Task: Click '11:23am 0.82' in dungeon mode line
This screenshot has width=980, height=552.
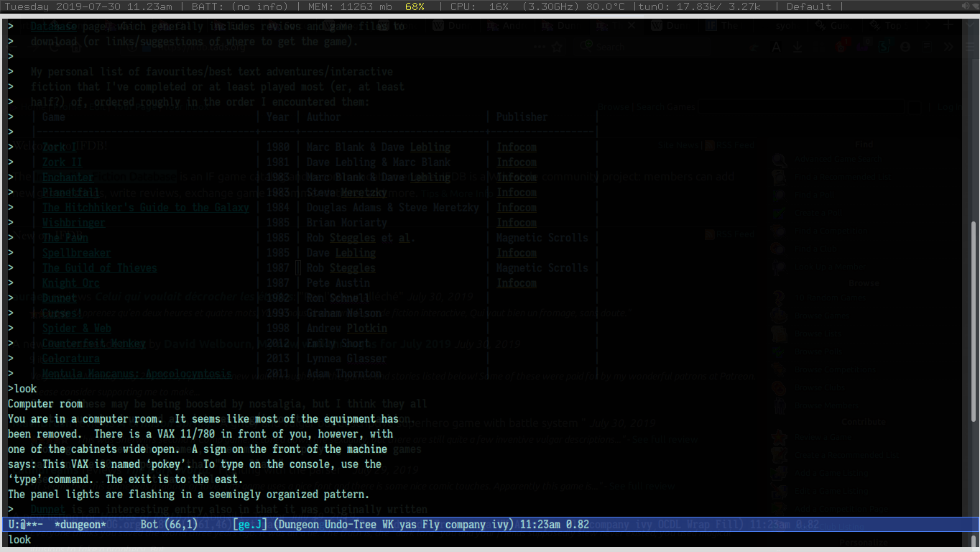Action: tap(554, 525)
